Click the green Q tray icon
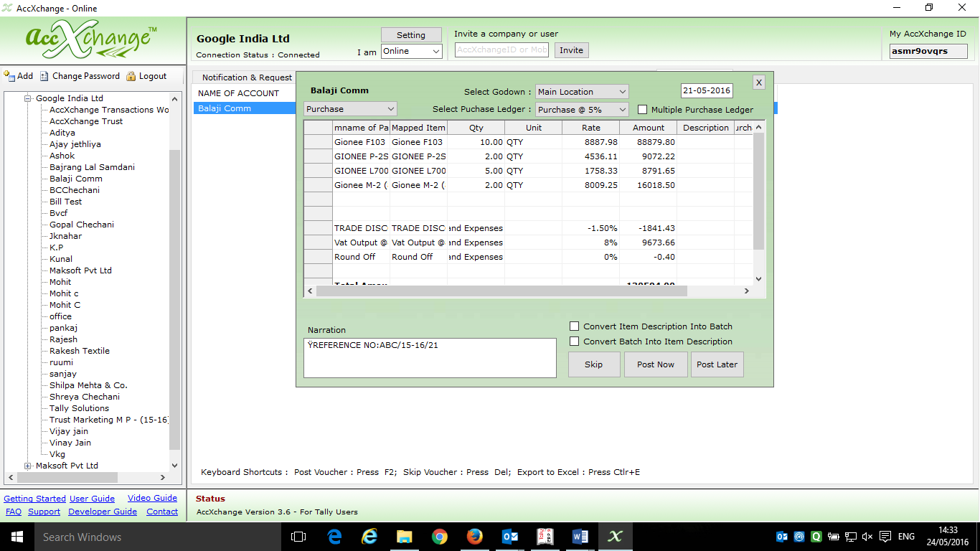 tap(816, 537)
